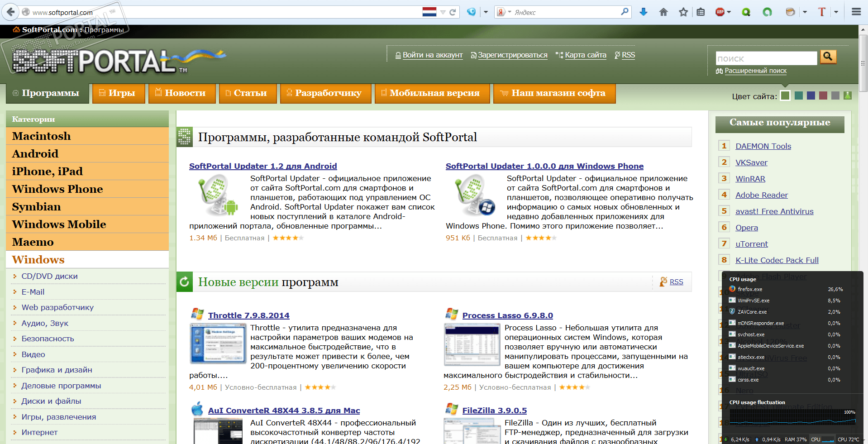
Task: Click the Android satellite dish app thumbnail
Action: click(218, 195)
